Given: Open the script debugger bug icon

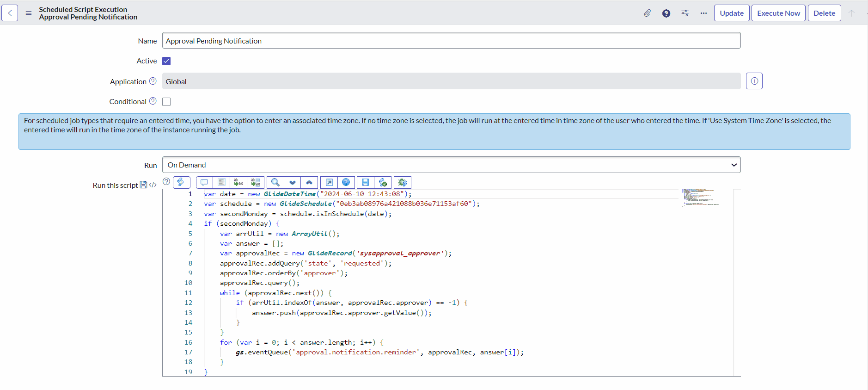Looking at the screenshot, I should point(403,182).
